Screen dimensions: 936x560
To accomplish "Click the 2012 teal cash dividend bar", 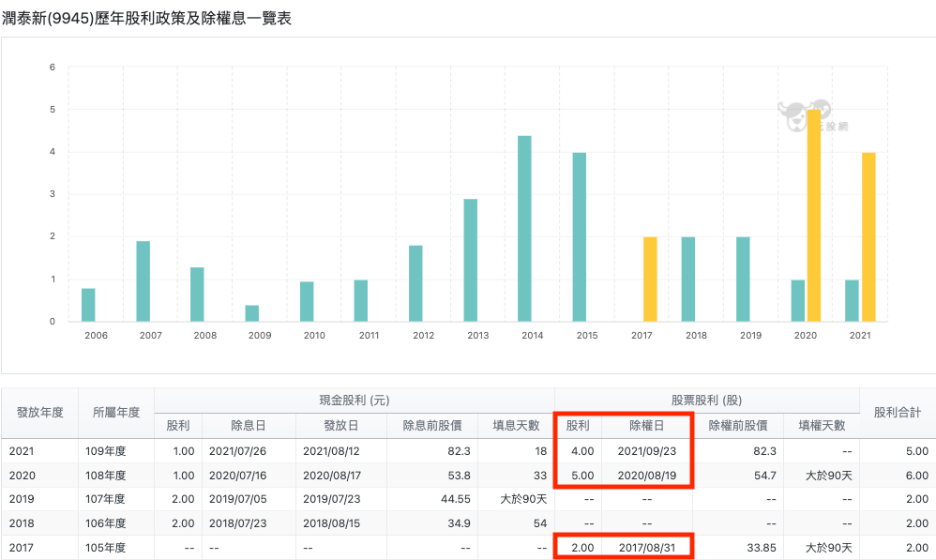I will [x=415, y=283].
